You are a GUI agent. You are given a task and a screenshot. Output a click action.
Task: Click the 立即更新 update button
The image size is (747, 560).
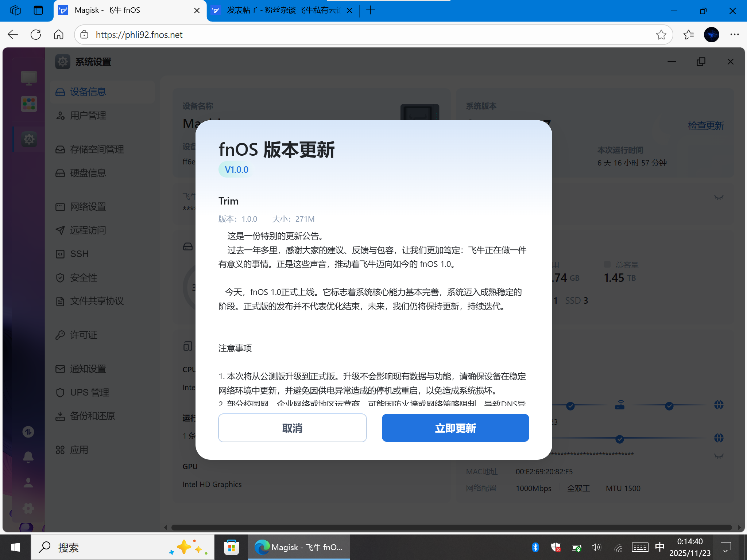pyautogui.click(x=455, y=428)
